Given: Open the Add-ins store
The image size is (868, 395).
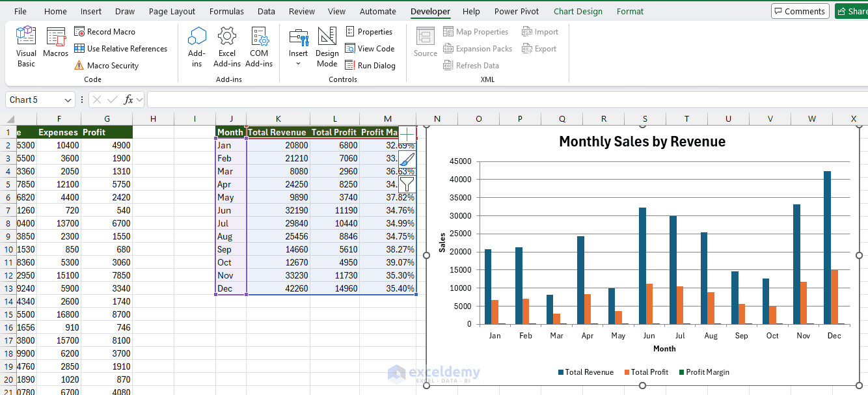Looking at the screenshot, I should click(x=197, y=47).
